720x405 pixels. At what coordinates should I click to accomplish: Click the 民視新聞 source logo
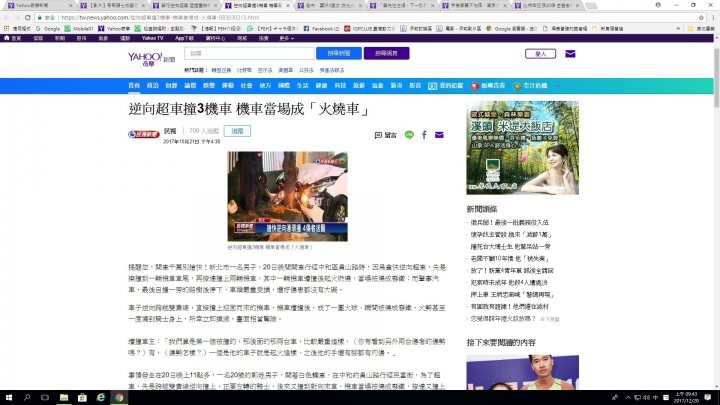click(144, 134)
